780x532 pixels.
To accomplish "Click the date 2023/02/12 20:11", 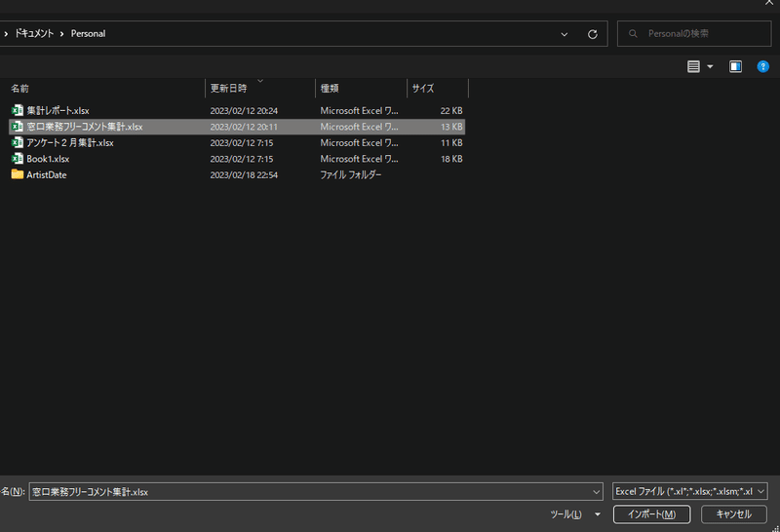I will point(244,127).
